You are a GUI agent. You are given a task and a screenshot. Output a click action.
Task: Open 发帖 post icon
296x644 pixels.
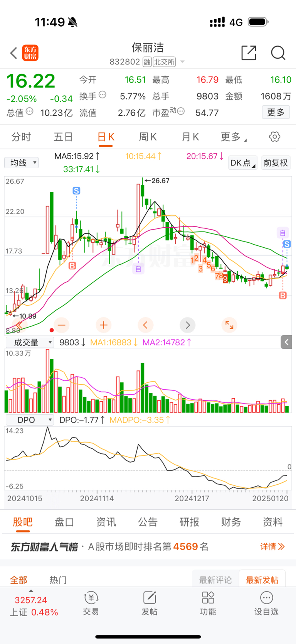(150, 604)
